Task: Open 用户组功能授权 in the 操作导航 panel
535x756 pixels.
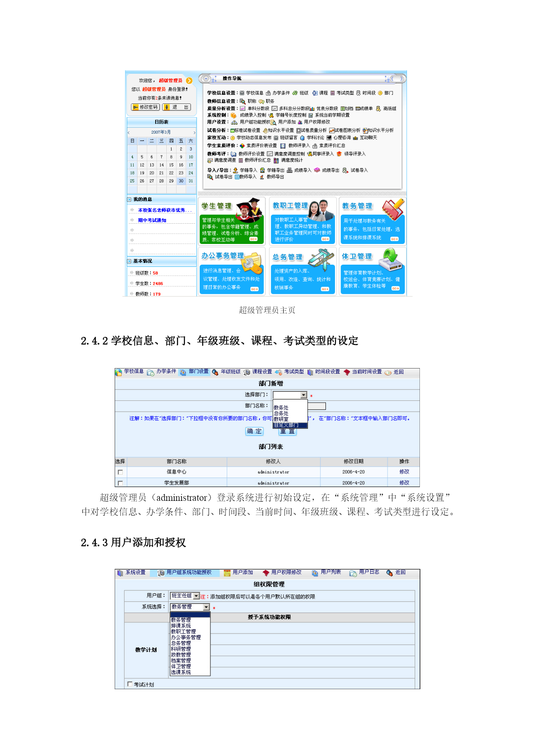Action: (x=255, y=122)
